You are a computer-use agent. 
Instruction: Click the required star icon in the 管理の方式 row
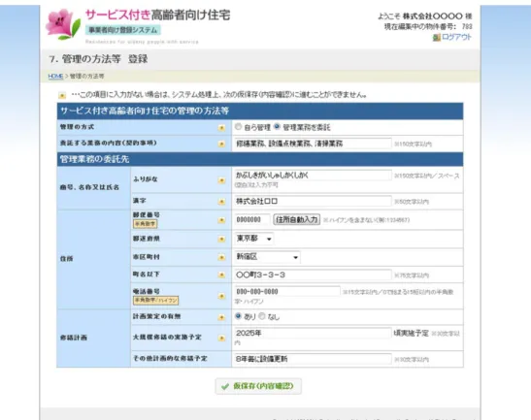[221, 128]
